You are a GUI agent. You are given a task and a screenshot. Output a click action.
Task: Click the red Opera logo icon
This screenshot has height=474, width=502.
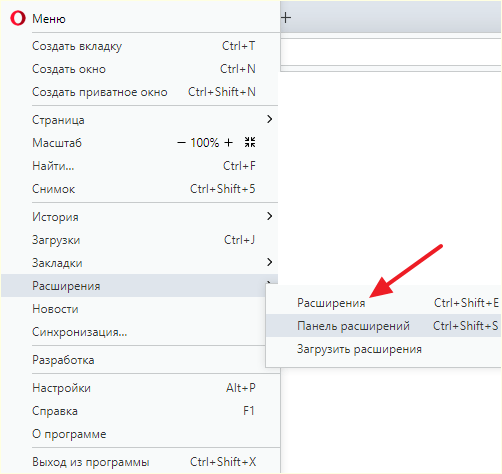(18, 18)
